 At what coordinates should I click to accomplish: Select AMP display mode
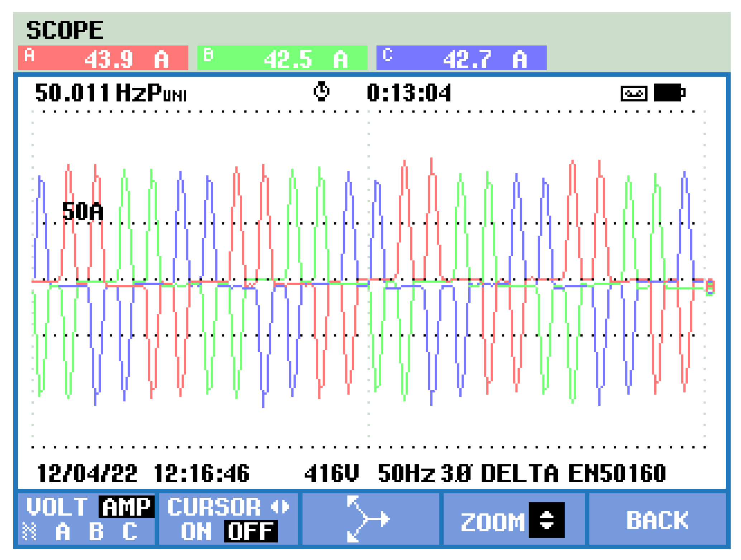pos(126,507)
